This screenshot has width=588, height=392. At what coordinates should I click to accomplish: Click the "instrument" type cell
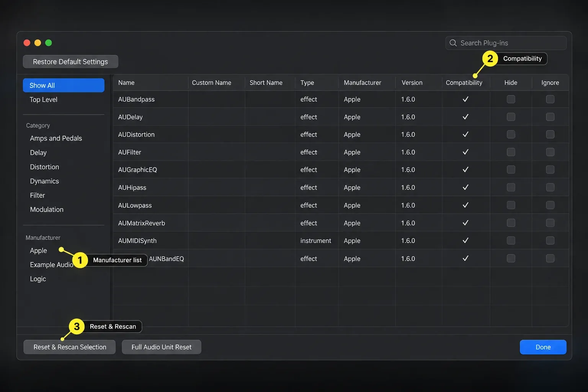click(x=316, y=240)
